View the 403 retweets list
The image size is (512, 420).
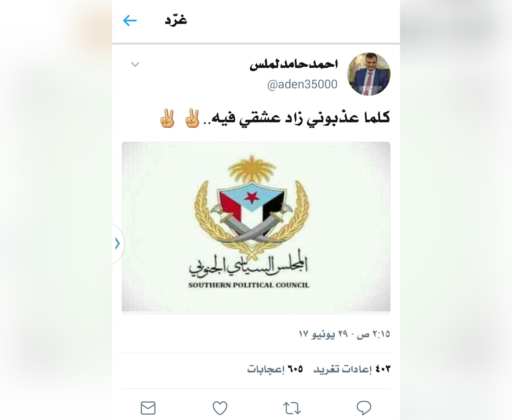pyautogui.click(x=352, y=369)
